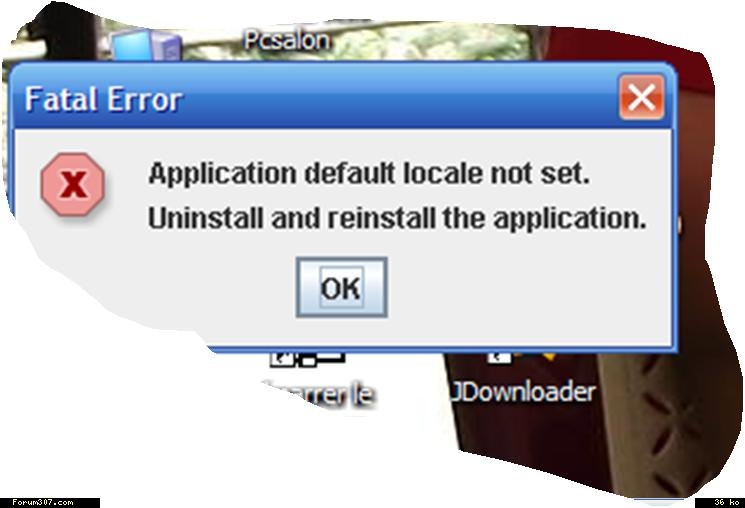The image size is (745, 508).
Task: Click the leafy wallpaper area right of Pcsalon
Action: point(428,42)
